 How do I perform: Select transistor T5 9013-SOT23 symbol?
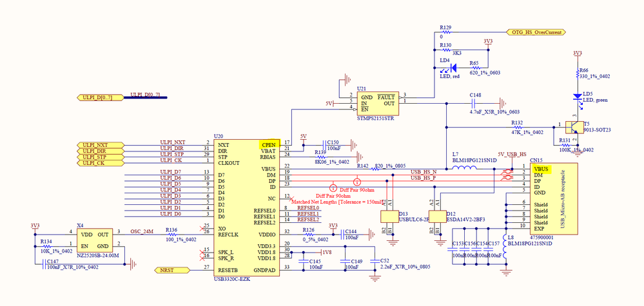click(573, 127)
